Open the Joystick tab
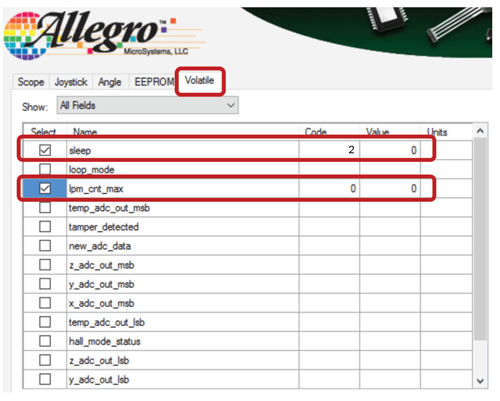Image resolution: width=500 pixels, height=401 pixels. 71,82
